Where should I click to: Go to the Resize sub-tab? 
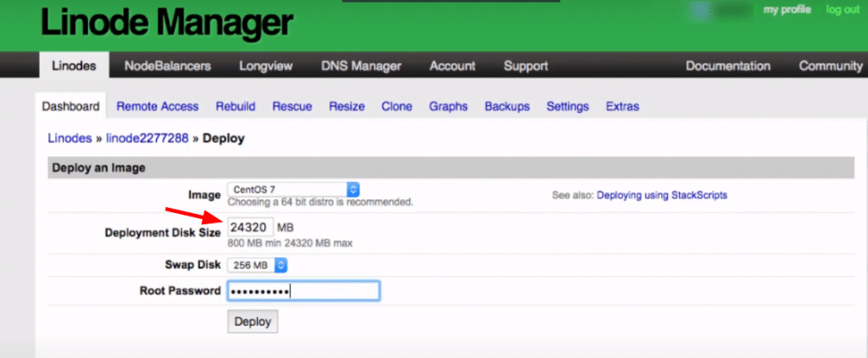(347, 106)
